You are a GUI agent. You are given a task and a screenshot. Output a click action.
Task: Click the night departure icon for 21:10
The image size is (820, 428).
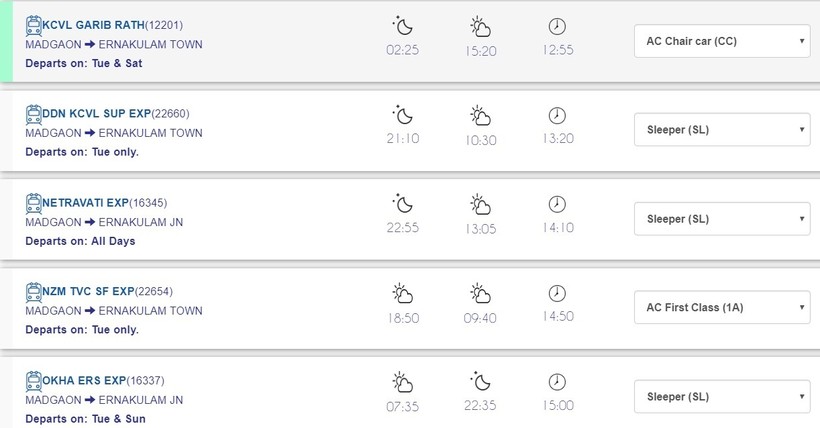402,114
